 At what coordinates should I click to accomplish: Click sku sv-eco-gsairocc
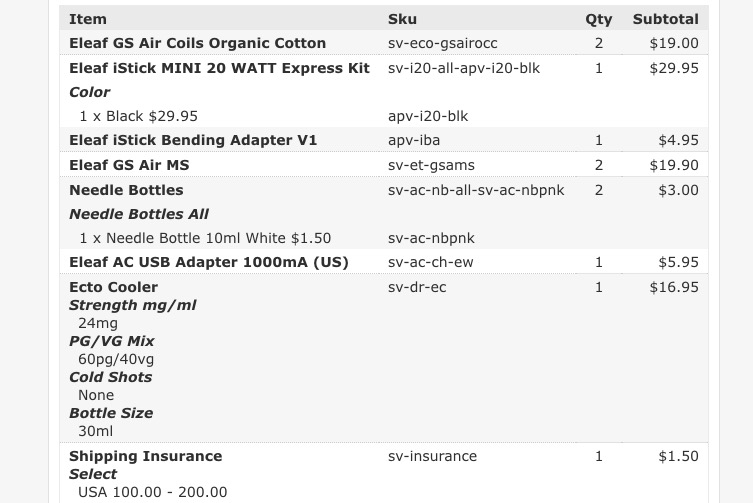tap(443, 43)
